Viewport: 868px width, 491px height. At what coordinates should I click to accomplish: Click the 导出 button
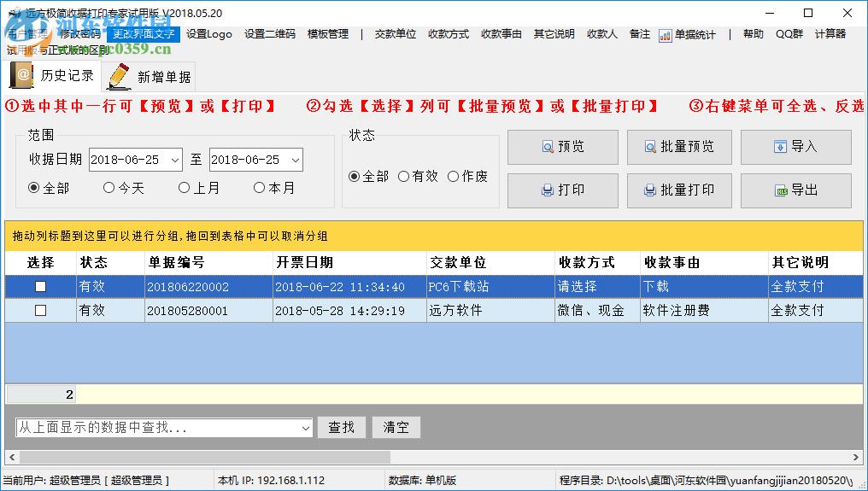796,191
